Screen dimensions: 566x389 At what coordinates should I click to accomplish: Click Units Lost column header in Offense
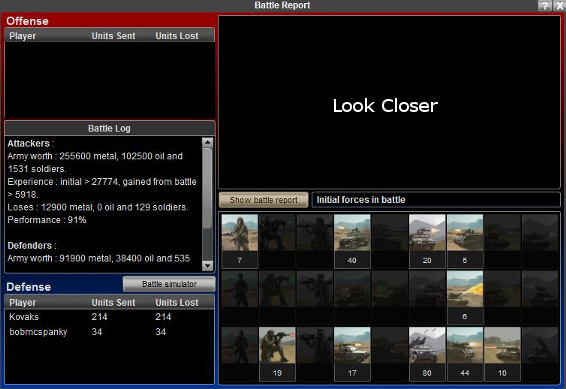177,36
